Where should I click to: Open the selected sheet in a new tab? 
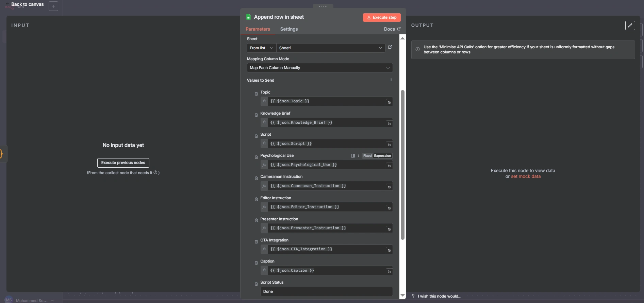390,47
